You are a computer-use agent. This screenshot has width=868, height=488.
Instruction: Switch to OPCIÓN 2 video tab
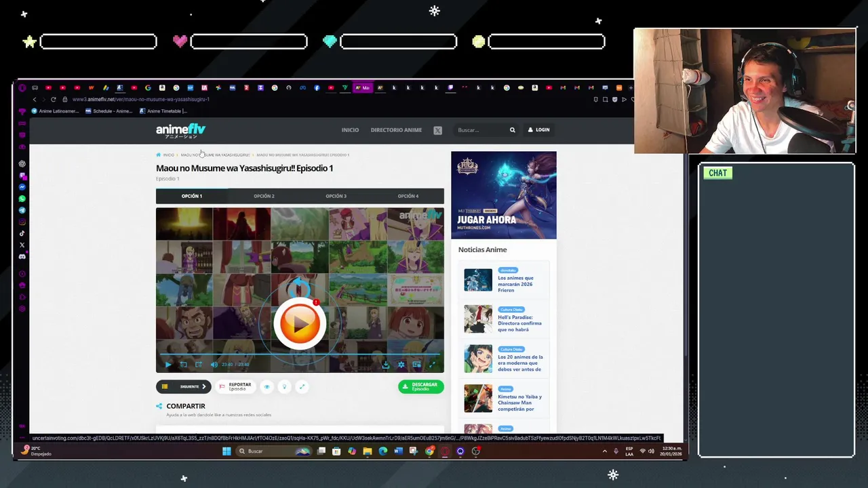coord(264,196)
